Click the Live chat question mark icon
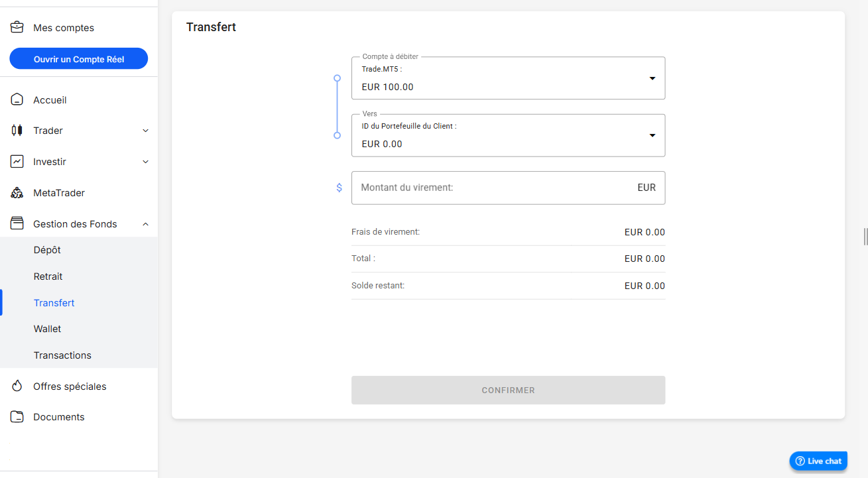 coord(800,461)
